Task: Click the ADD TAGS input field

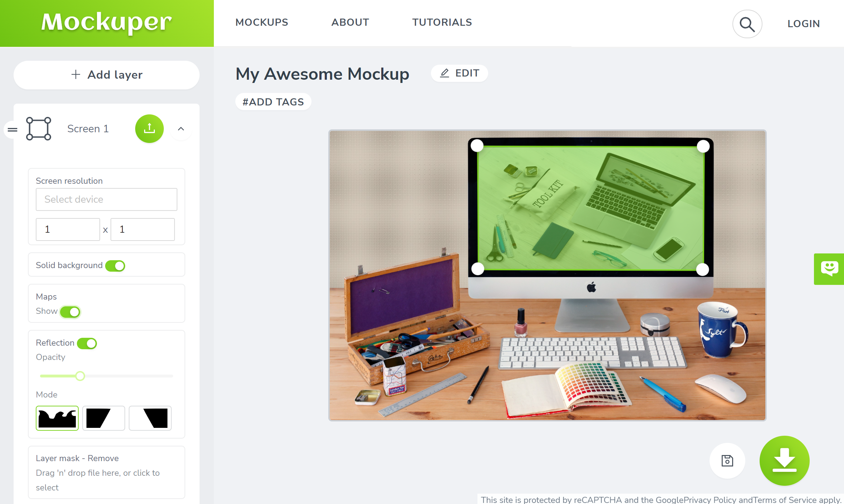Action: pyautogui.click(x=273, y=102)
